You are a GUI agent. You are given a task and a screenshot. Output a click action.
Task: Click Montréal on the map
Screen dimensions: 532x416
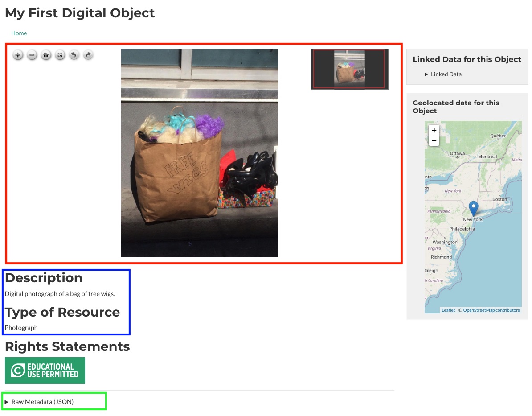click(x=487, y=157)
